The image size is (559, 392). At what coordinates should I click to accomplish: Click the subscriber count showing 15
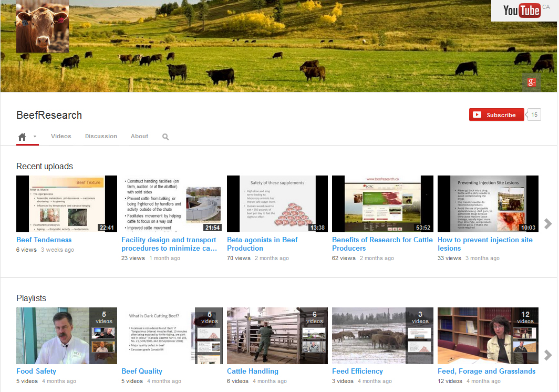click(534, 114)
